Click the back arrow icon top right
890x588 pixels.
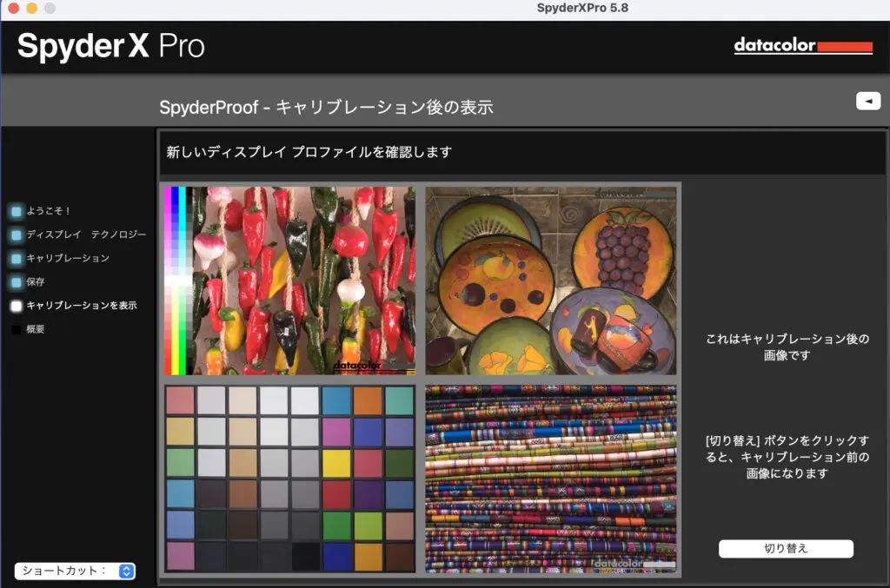[867, 101]
